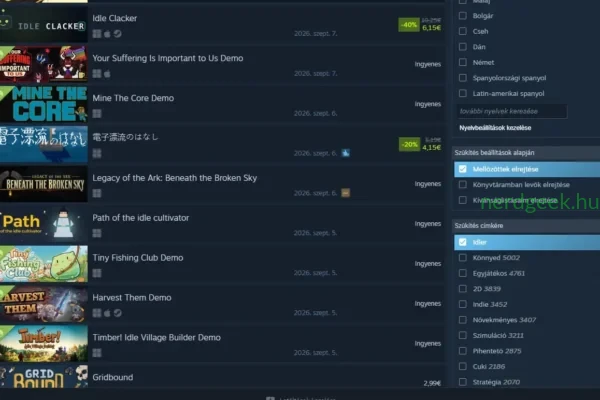This screenshot has height=400, width=600.
Task: Click Windows icon under Timber! Idle Village Builder
Action: point(97,353)
